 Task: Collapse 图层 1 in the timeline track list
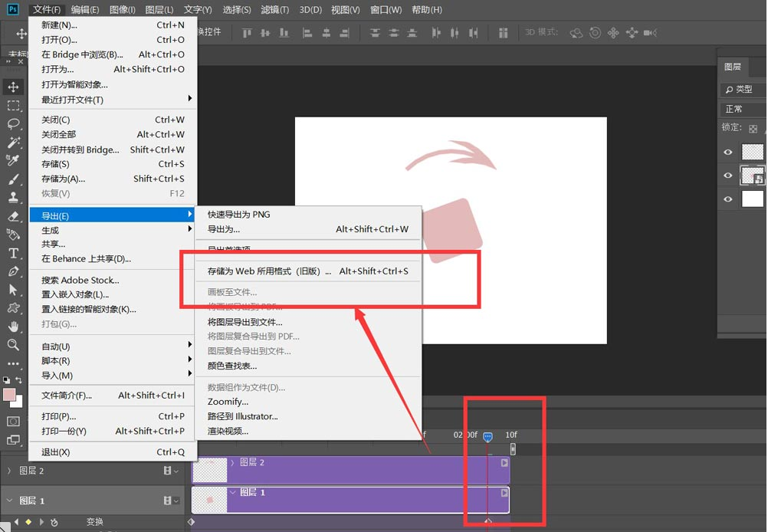pos(9,500)
